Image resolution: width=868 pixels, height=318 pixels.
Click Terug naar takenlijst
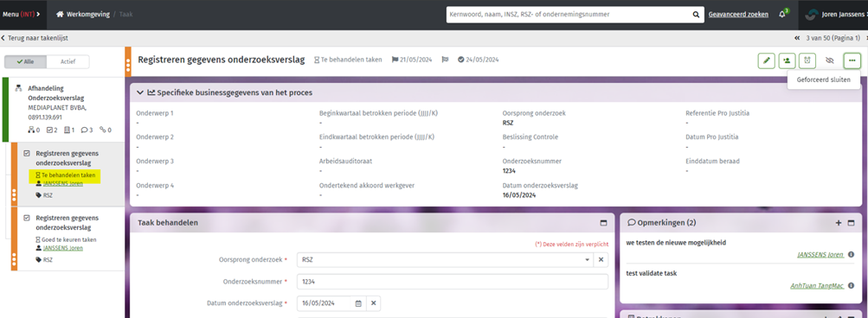point(35,38)
